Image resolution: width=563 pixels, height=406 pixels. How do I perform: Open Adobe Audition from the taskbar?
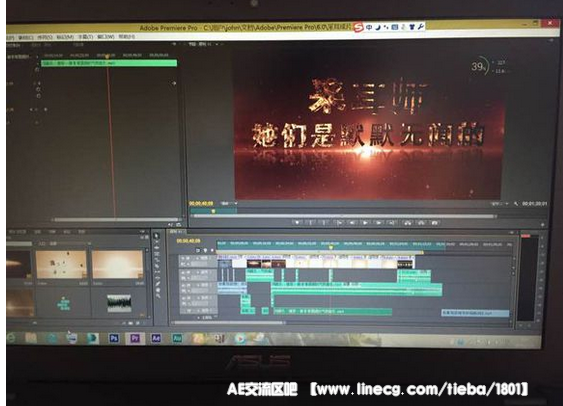[177, 338]
